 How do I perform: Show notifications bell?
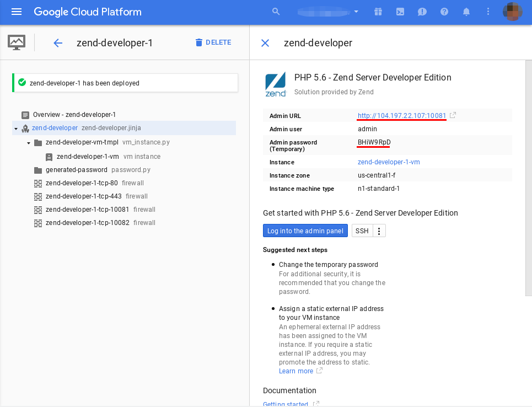tap(466, 12)
